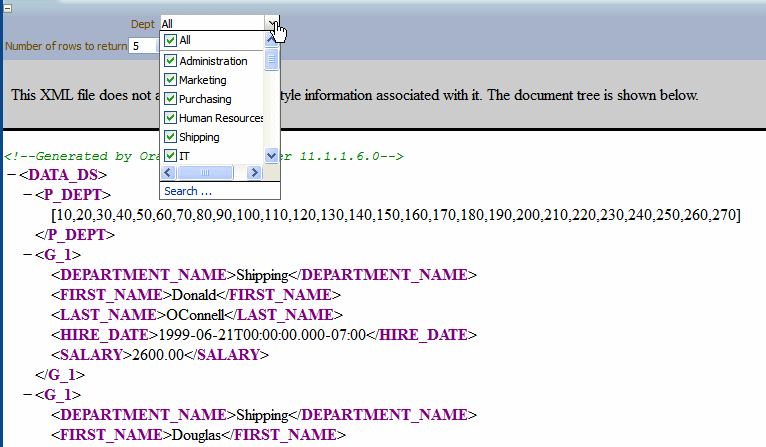The image size is (766, 447).
Task: Uncheck the Marketing checkbox
Action: pyautogui.click(x=170, y=80)
